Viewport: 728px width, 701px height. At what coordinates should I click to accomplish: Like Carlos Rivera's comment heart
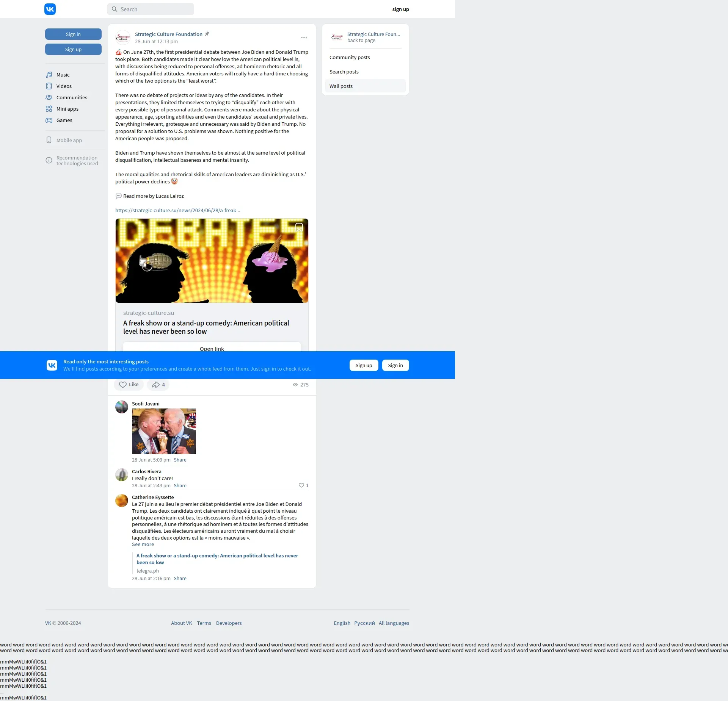[x=301, y=485]
